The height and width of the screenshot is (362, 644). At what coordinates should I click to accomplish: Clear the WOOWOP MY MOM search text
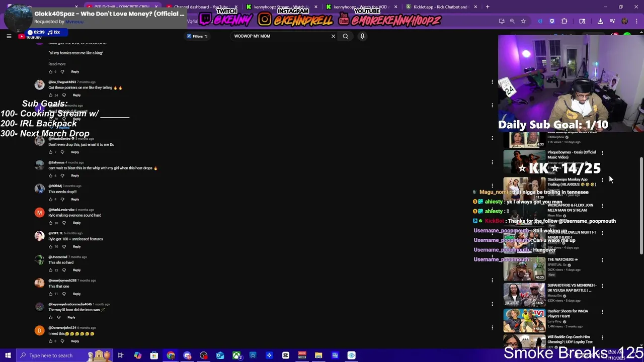[333, 36]
